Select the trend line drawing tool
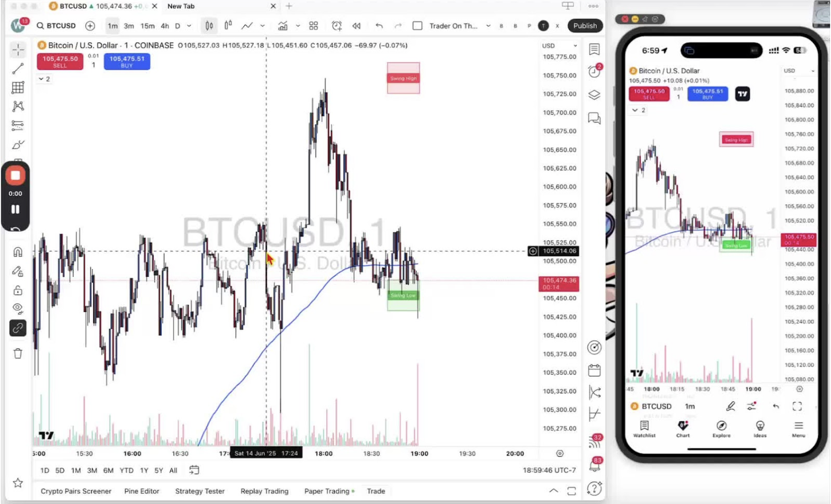831x504 pixels. [x=18, y=69]
